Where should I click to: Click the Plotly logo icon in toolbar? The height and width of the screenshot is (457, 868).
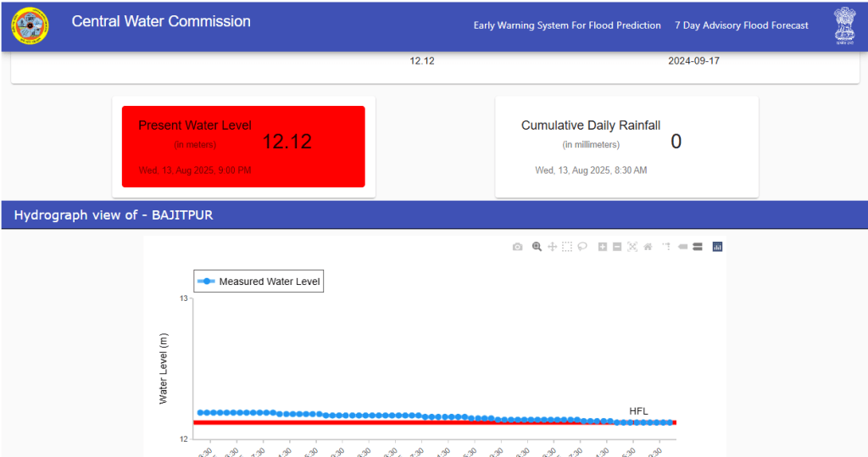point(717,247)
